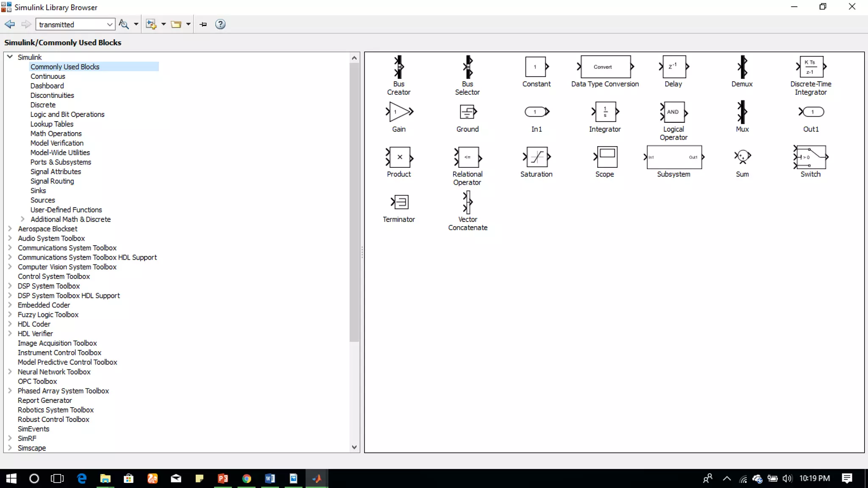Open the Sinks library category
The image size is (868, 488).
click(x=38, y=191)
